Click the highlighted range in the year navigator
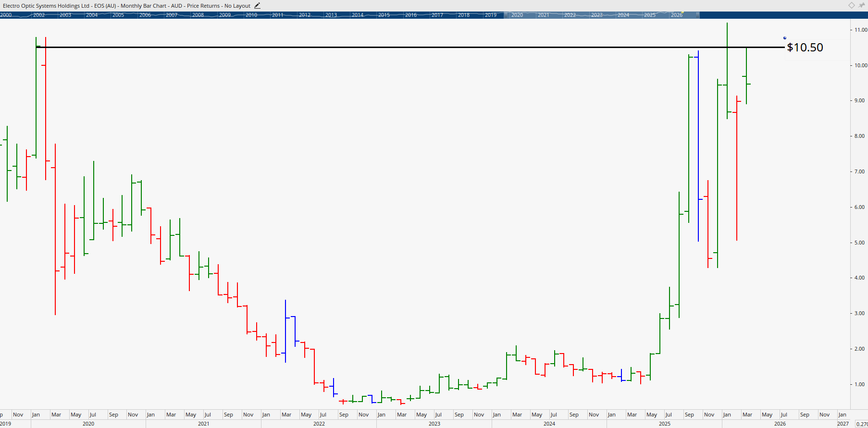The width and height of the screenshot is (868, 428). click(602, 15)
